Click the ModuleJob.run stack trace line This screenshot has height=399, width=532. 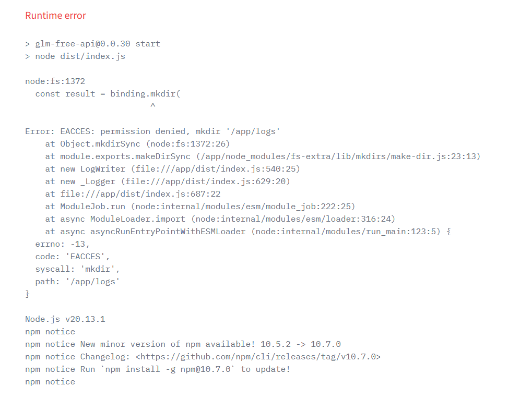click(x=200, y=207)
